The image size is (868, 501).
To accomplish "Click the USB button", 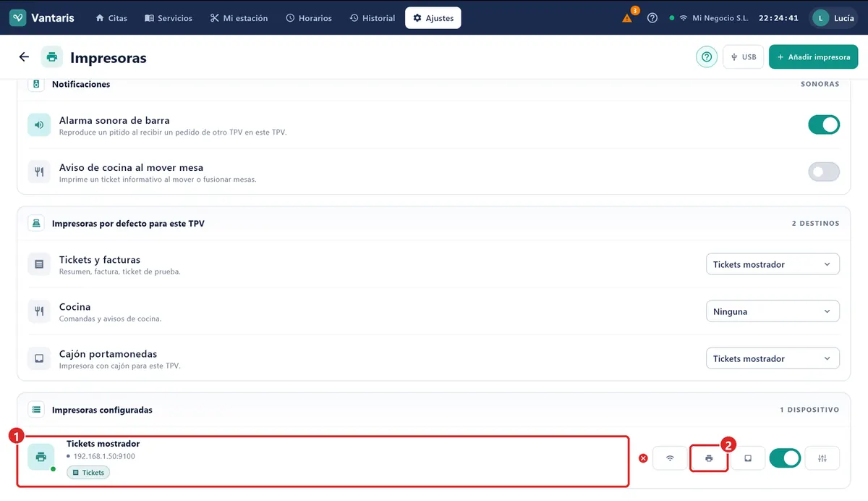I will (x=744, y=57).
